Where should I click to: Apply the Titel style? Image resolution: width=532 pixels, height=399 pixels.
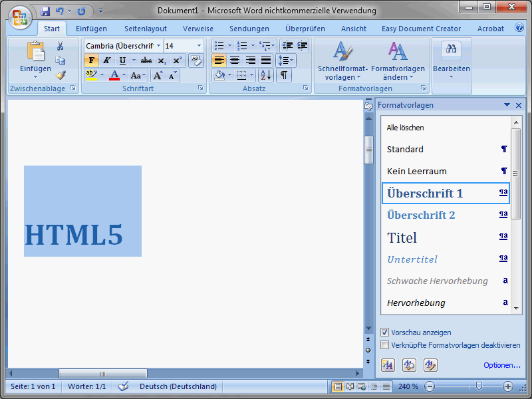(446, 237)
